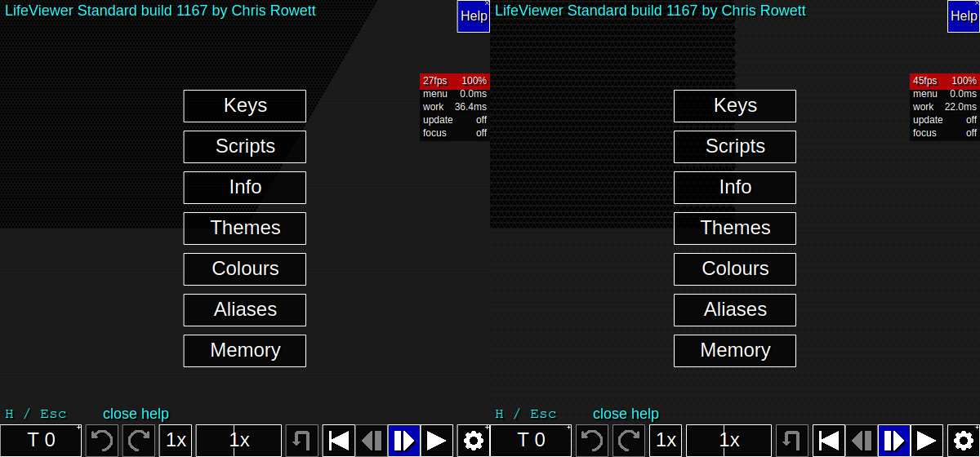Open the Keys section in right viewer

pyautogui.click(x=735, y=106)
